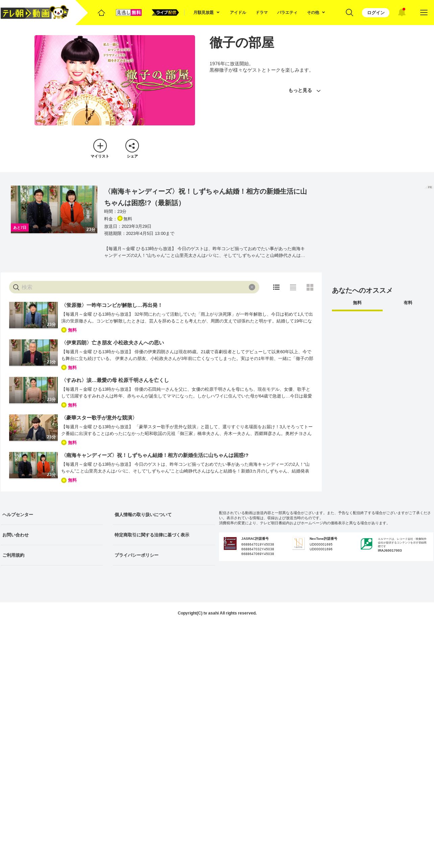Image resolution: width=434 pixels, height=868 pixels.
Task: Click 無料 badge under 蛍原徹 episode
Action: click(x=69, y=330)
